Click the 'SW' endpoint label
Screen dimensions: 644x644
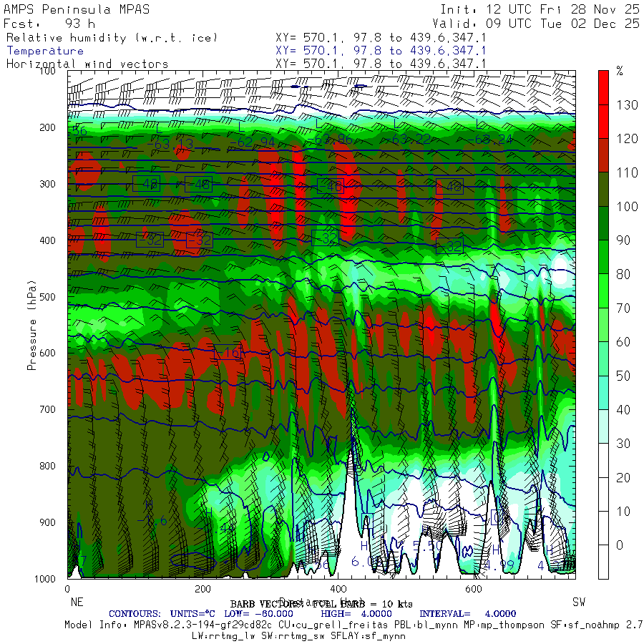579,602
